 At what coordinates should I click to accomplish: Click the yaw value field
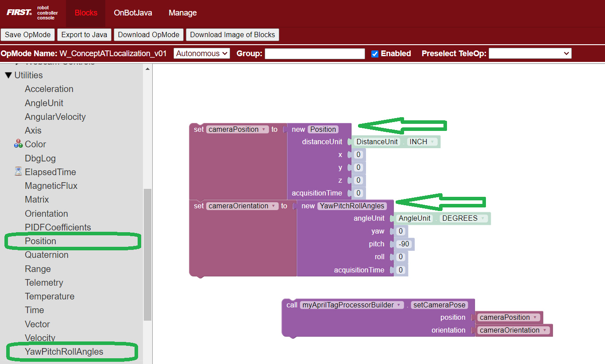(x=400, y=231)
